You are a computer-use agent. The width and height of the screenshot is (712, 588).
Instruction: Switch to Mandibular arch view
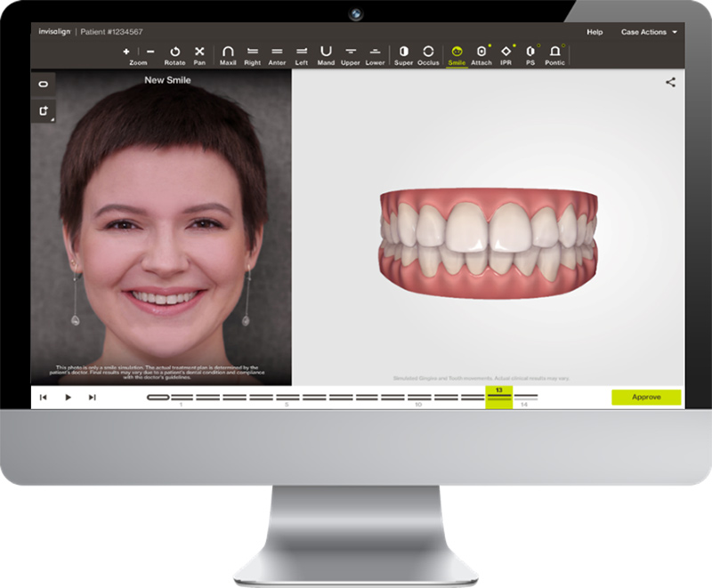tap(326, 52)
